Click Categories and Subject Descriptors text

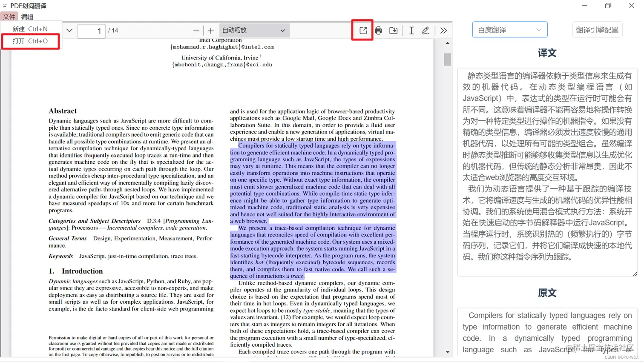tap(95, 221)
